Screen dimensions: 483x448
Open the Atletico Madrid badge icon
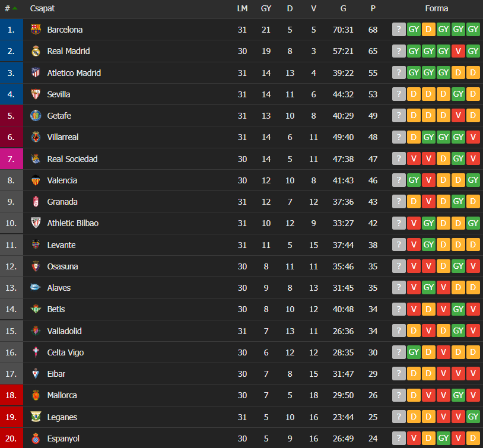[x=36, y=73]
